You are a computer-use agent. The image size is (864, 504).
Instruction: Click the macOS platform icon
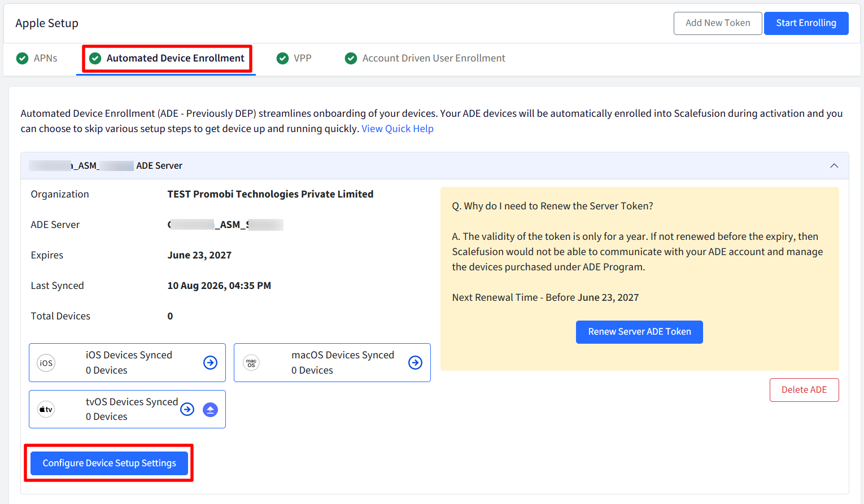(251, 363)
